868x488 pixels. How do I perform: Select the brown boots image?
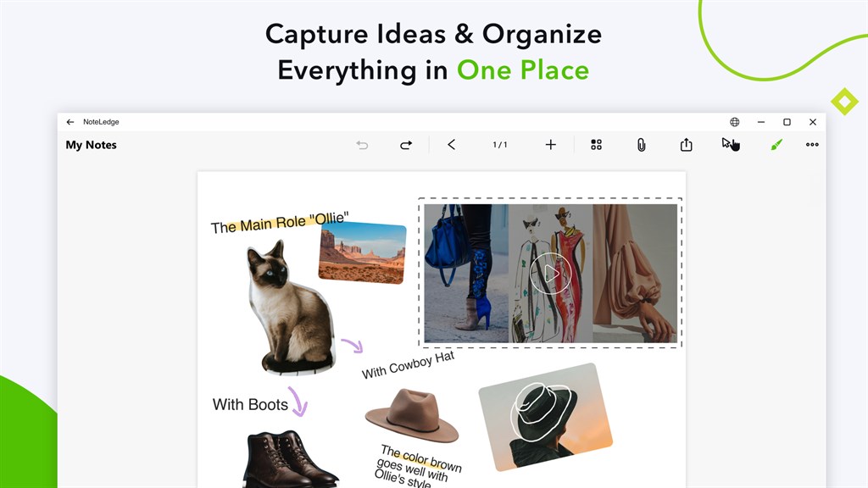pyautogui.click(x=290, y=459)
